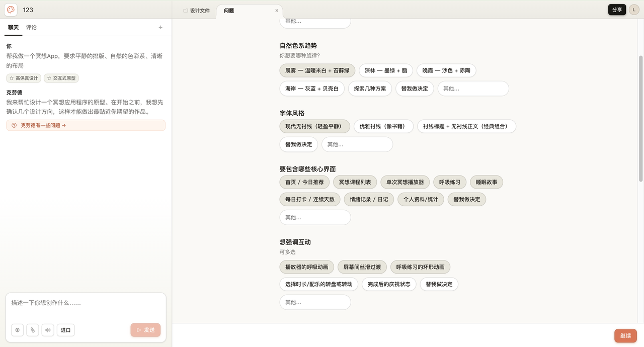Toggle the 首页 / 今日推荐 screen option

tap(304, 182)
